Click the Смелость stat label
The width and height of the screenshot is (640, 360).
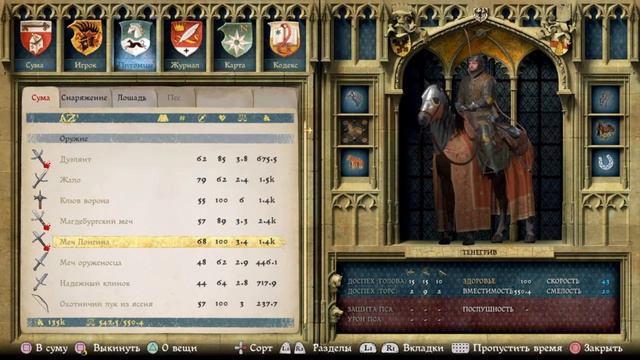(563, 291)
